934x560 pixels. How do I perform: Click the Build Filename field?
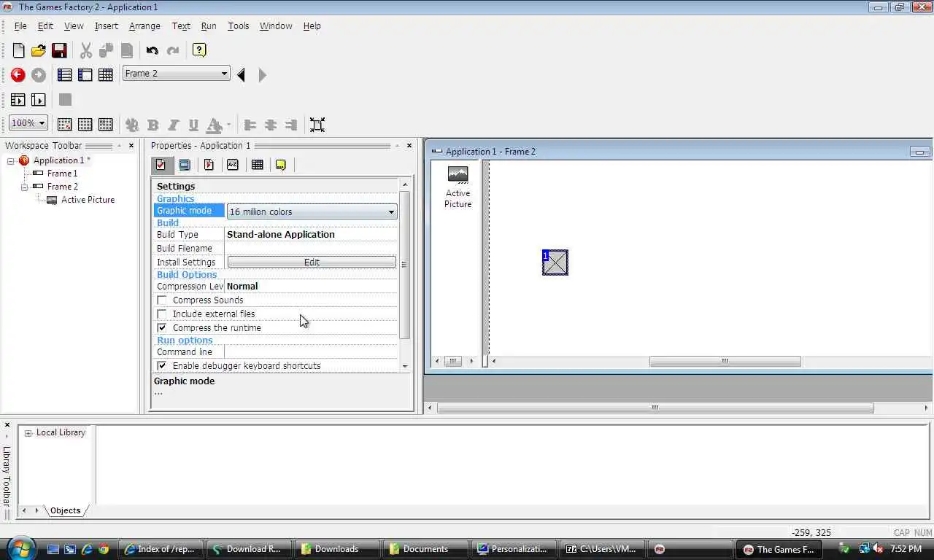[312, 248]
